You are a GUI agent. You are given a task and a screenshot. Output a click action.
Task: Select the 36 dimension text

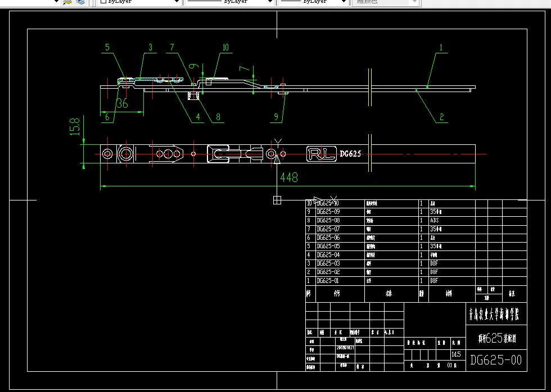(x=122, y=103)
